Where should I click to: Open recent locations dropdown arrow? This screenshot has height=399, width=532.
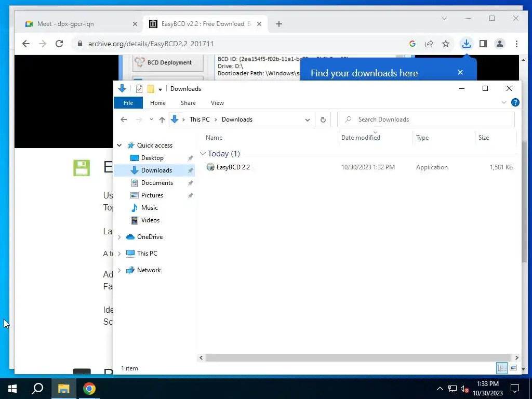tap(151, 119)
